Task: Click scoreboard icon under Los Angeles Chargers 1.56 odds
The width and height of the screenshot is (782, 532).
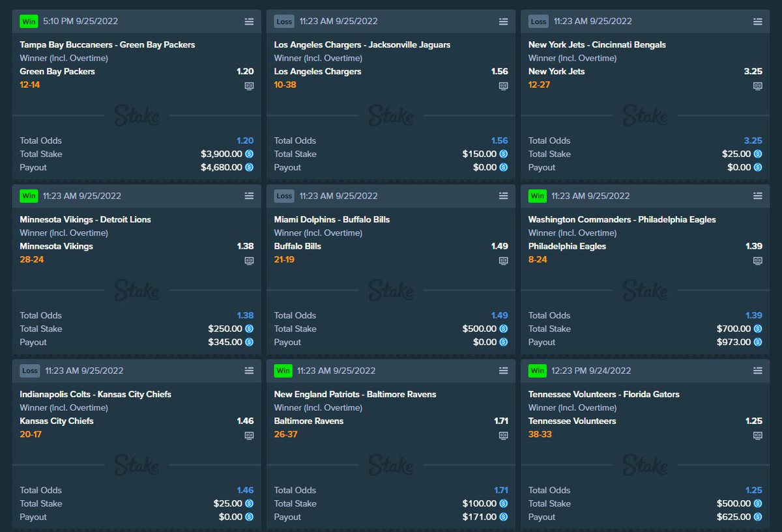Action: tap(503, 86)
